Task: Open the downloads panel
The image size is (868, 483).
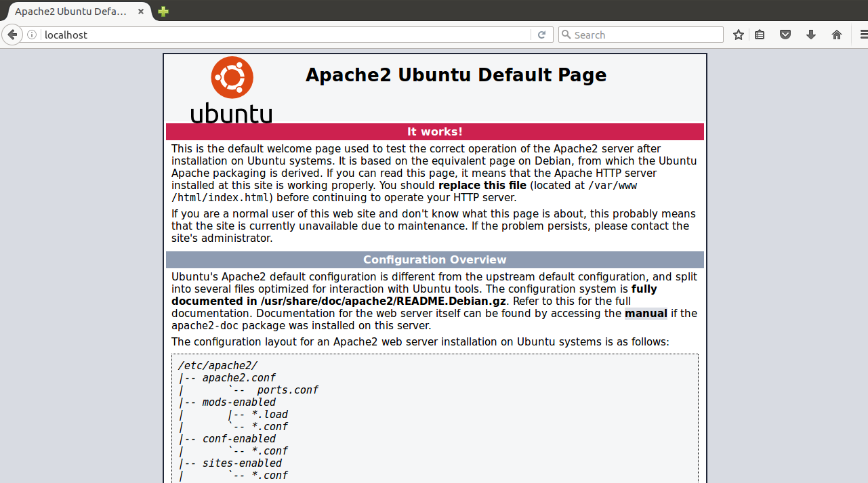Action: tap(811, 35)
